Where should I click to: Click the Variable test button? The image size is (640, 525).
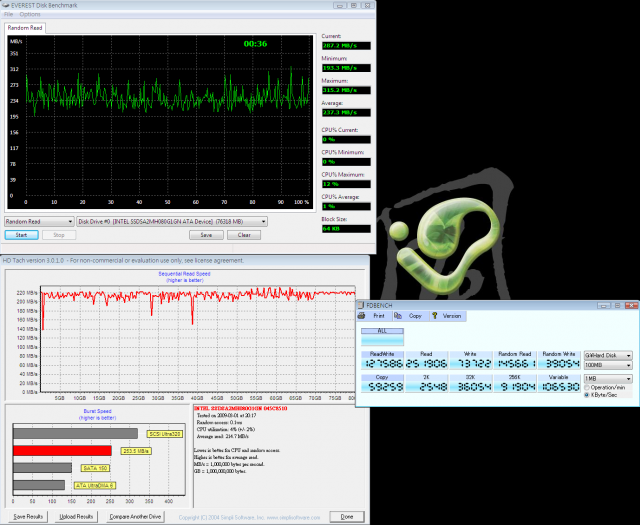pos(559,377)
